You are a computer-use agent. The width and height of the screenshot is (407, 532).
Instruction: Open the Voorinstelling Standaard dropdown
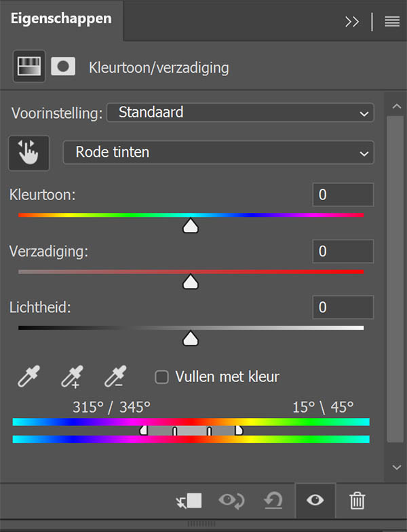(240, 113)
